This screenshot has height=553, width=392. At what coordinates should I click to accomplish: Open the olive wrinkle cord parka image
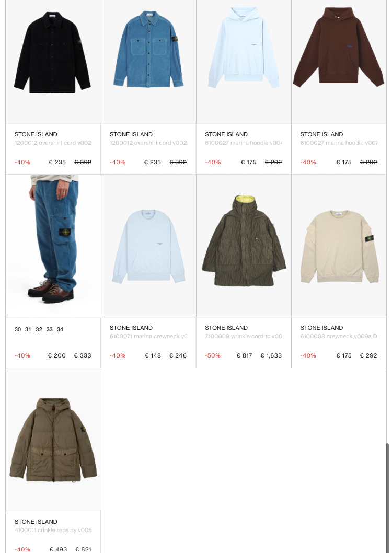pos(244,246)
